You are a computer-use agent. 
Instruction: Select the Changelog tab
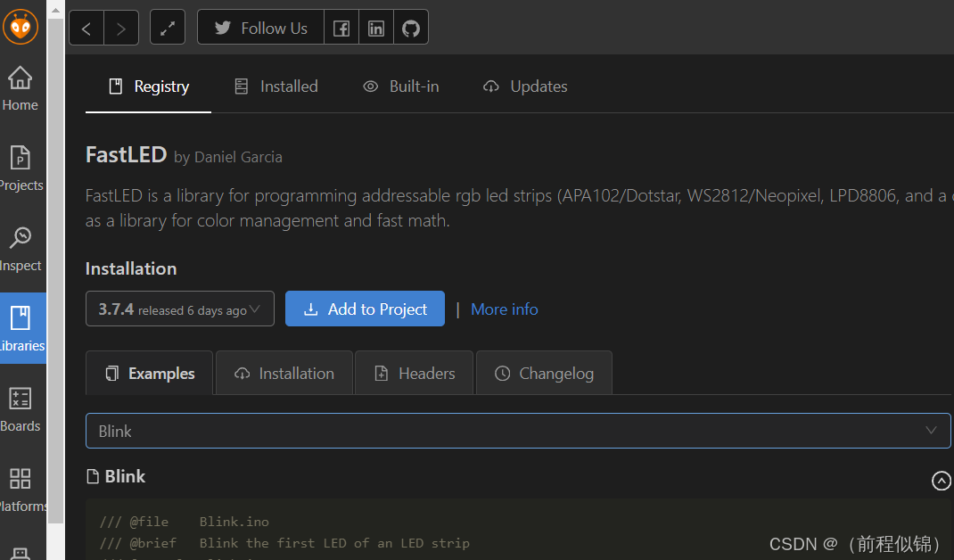pyautogui.click(x=544, y=373)
